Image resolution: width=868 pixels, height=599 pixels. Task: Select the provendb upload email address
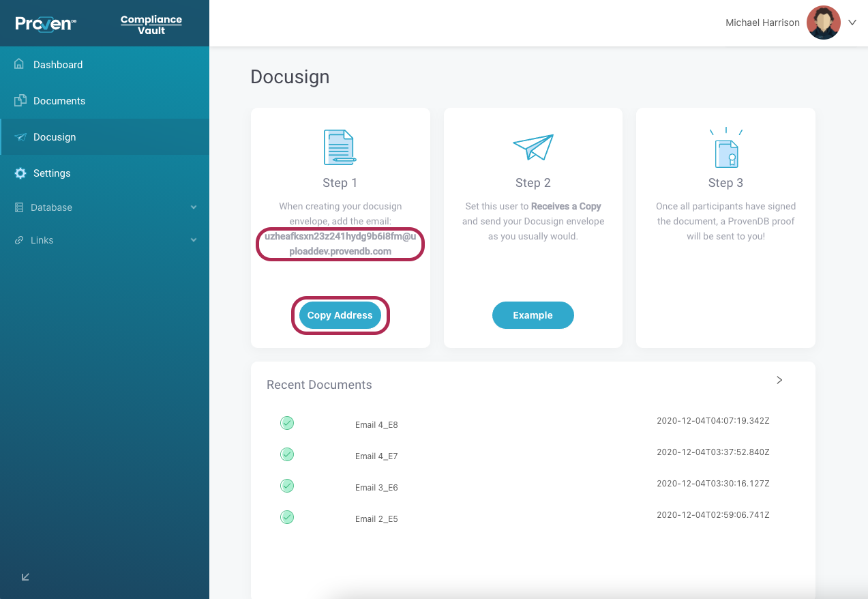click(x=340, y=244)
